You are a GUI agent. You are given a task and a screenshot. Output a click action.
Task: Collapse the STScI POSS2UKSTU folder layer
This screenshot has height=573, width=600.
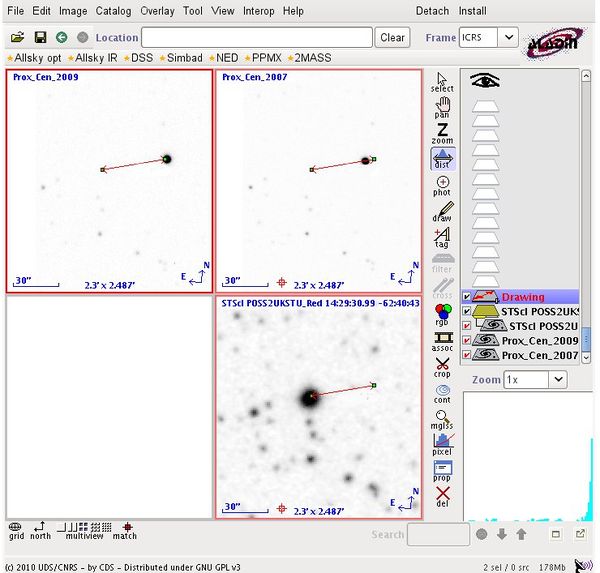coord(482,312)
